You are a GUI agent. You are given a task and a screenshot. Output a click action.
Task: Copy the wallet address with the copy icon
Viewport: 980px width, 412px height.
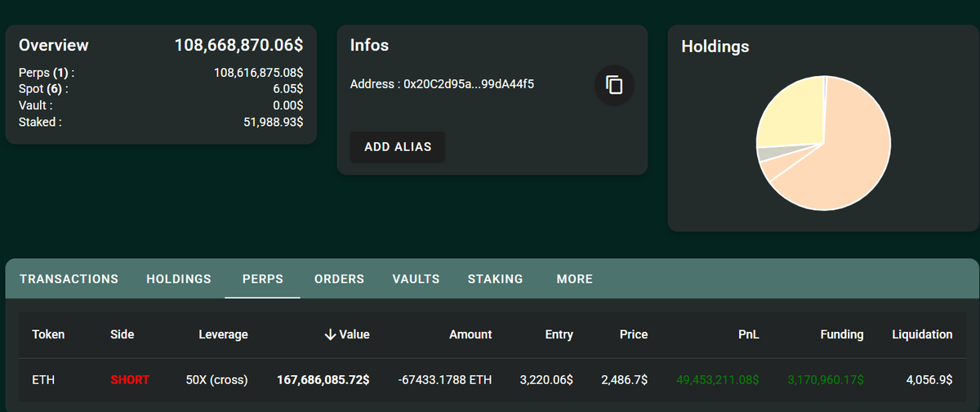point(614,84)
